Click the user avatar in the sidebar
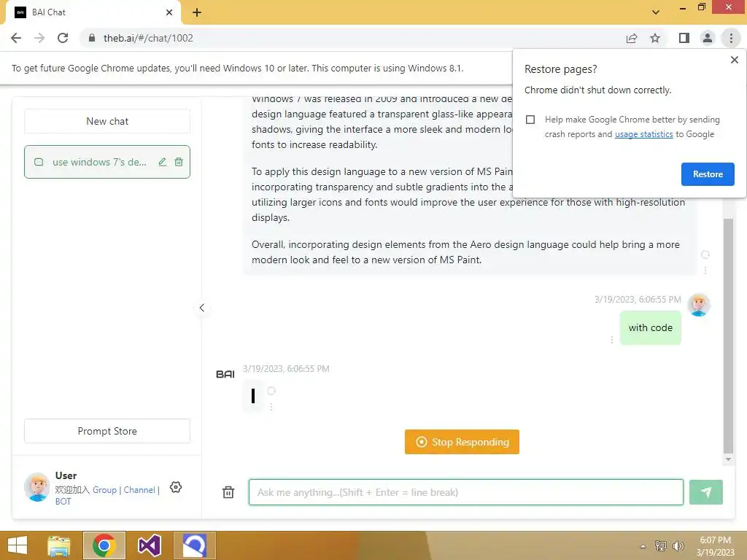Screen dimensions: 747x560 36,486
